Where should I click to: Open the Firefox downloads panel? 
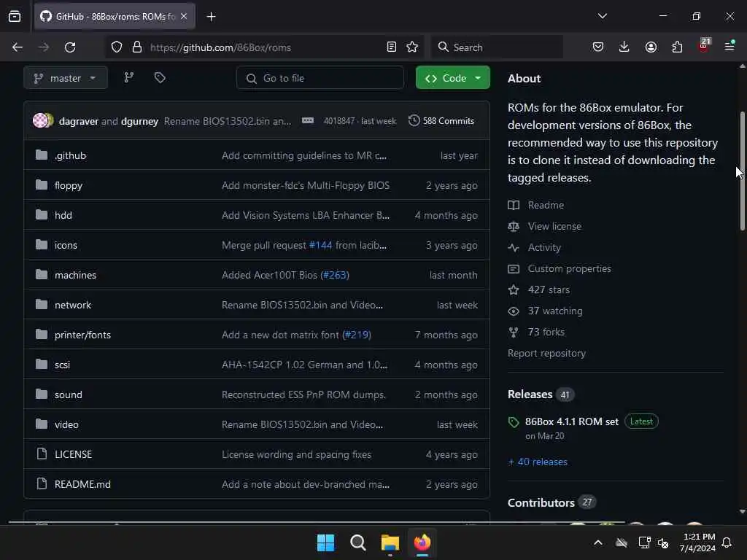[x=624, y=47]
